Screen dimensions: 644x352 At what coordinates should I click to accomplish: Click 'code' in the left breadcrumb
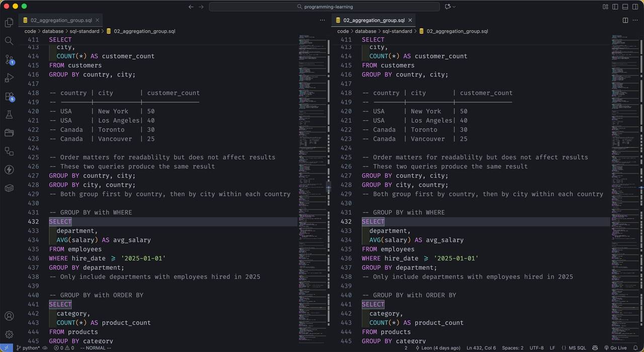pyautogui.click(x=30, y=31)
